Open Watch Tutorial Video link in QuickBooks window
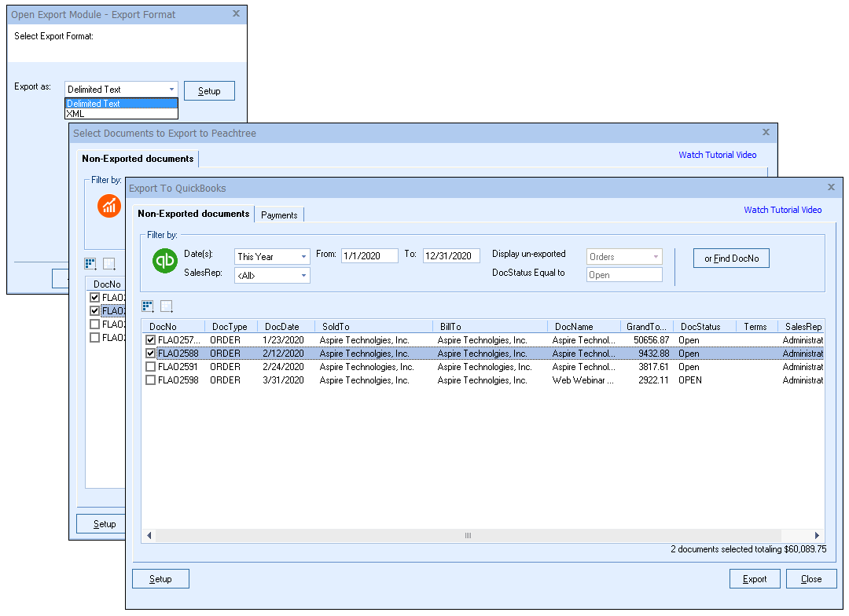The image size is (849, 616). point(782,210)
